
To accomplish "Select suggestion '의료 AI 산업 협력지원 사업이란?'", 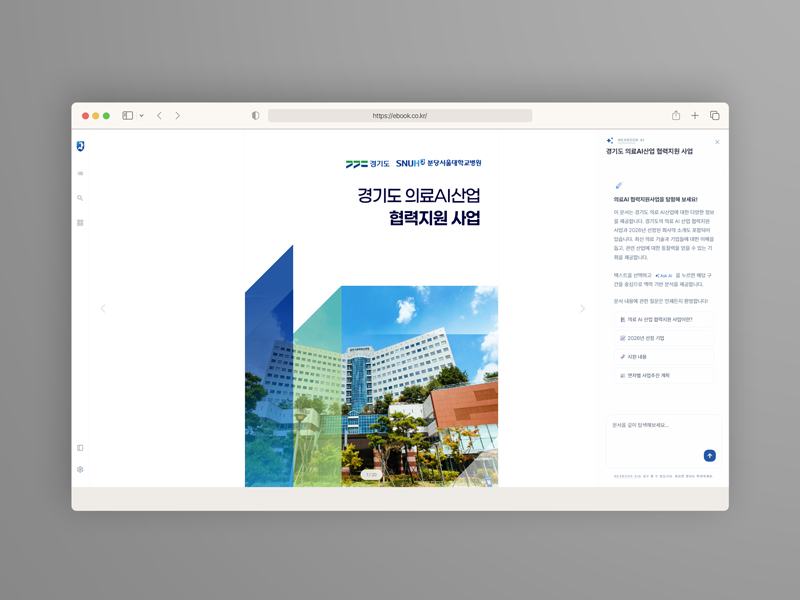I will [x=664, y=319].
